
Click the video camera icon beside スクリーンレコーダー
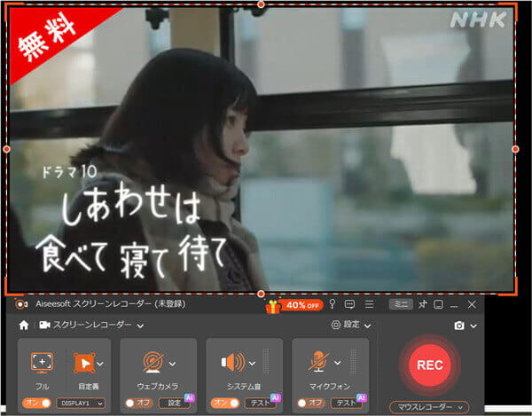[x=45, y=325]
